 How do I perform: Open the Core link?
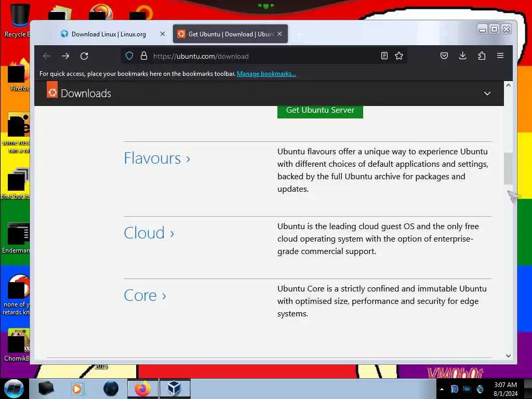[145, 296]
